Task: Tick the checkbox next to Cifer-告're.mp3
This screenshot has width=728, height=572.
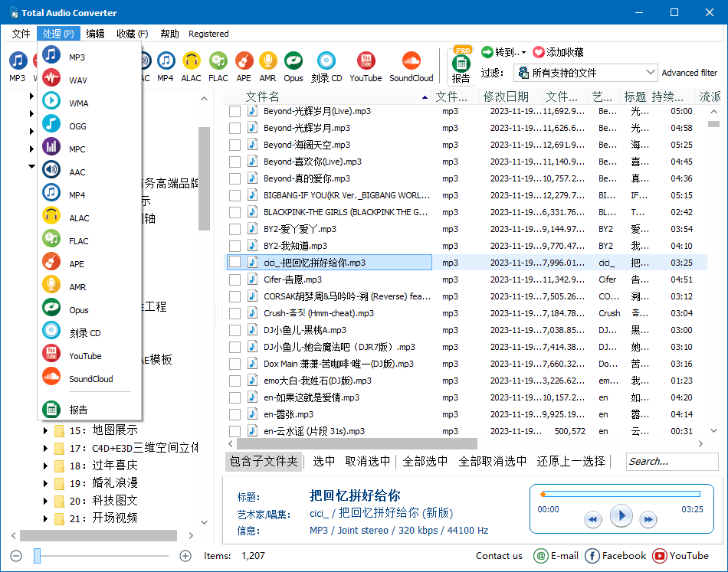Action: 234,279
